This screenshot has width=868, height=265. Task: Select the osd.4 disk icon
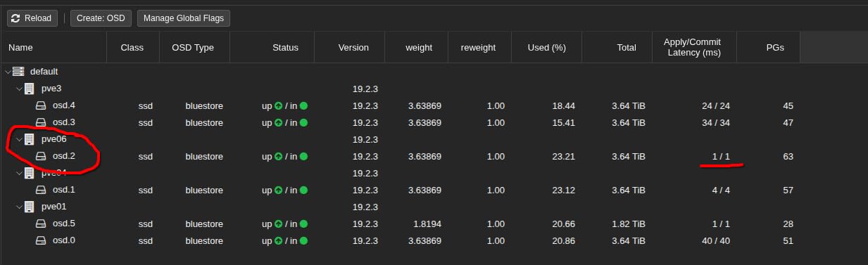(41, 106)
